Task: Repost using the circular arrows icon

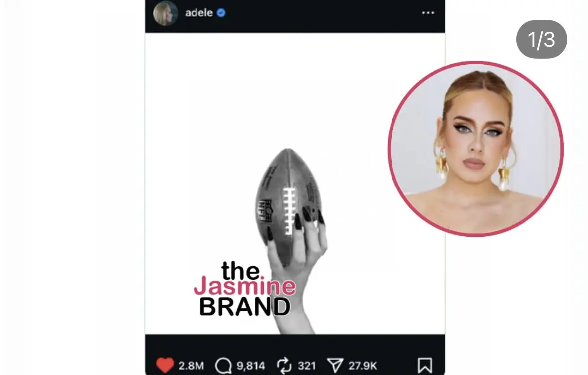Action: [284, 365]
